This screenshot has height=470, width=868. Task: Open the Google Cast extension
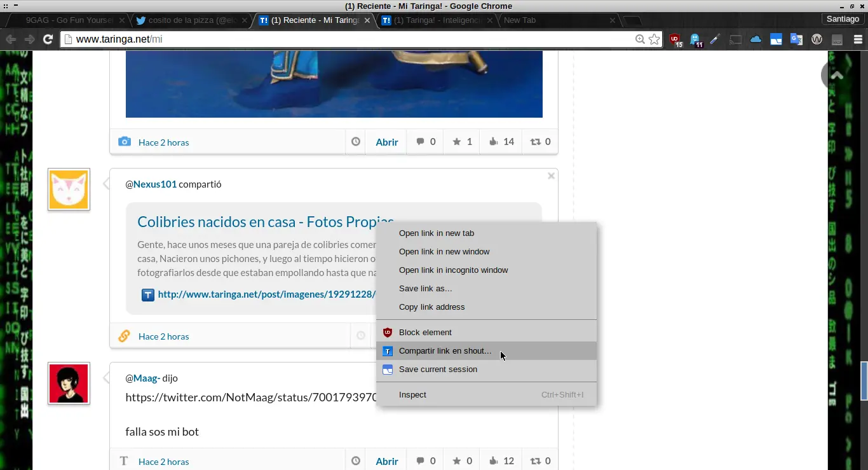coord(735,39)
